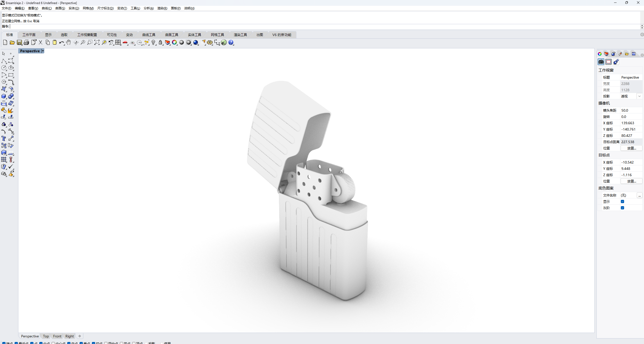
Task: Click the red car icon
Action: pos(125,42)
